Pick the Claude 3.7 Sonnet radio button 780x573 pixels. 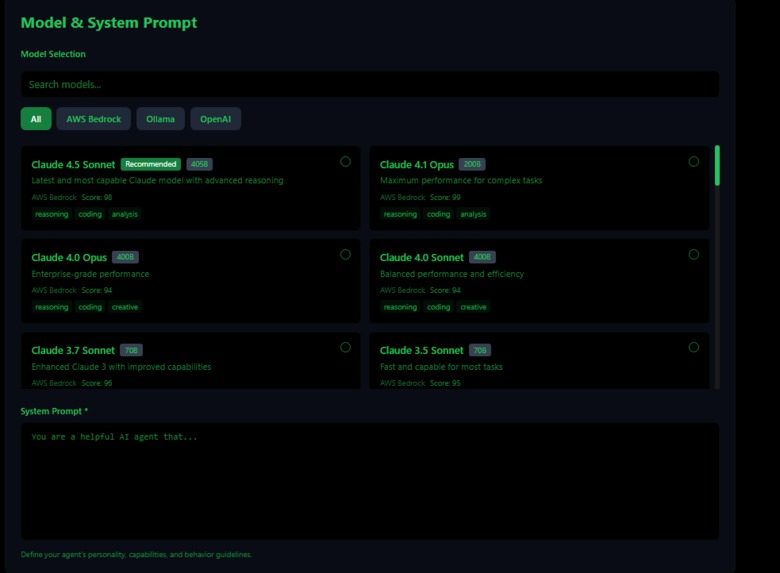pos(345,347)
